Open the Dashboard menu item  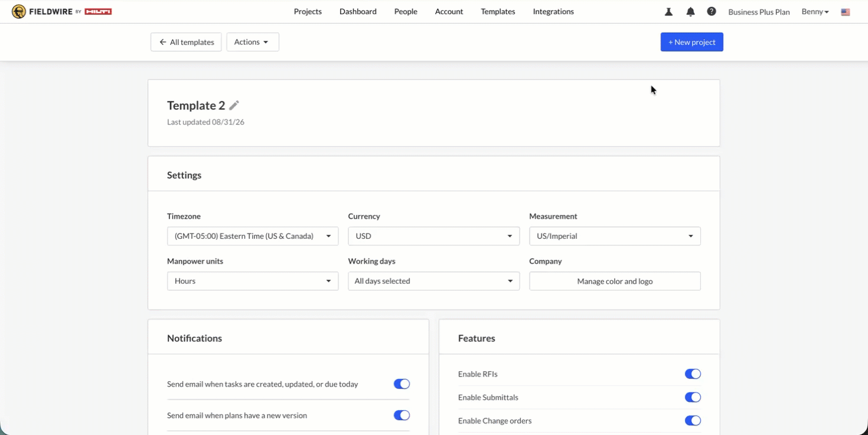click(x=358, y=11)
